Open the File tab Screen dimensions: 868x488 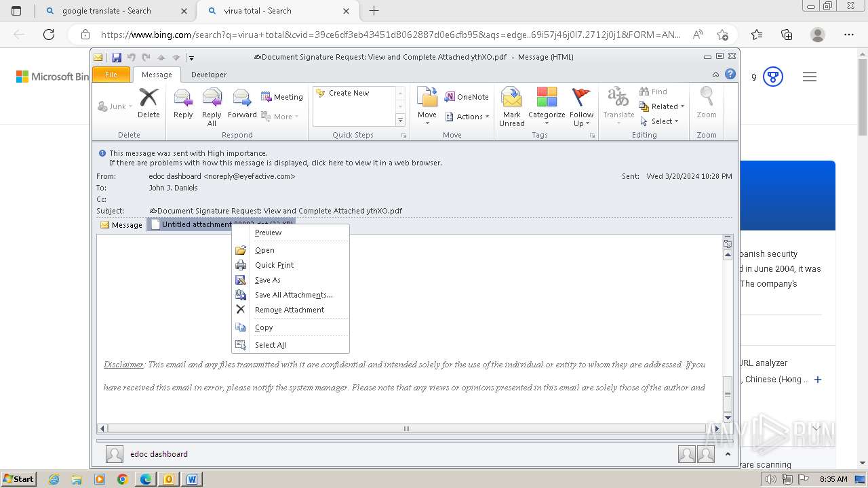pos(111,75)
